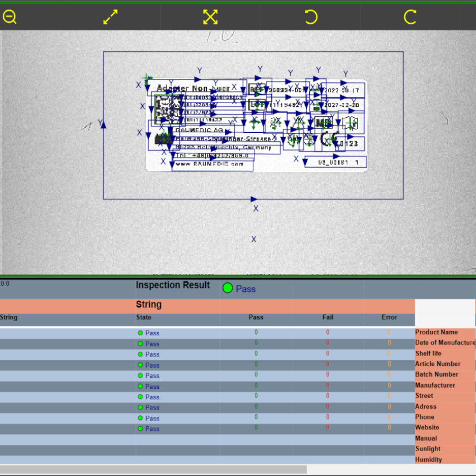Click the Sunlight row label
Viewport: 476px width, 476px height.
[427, 448]
